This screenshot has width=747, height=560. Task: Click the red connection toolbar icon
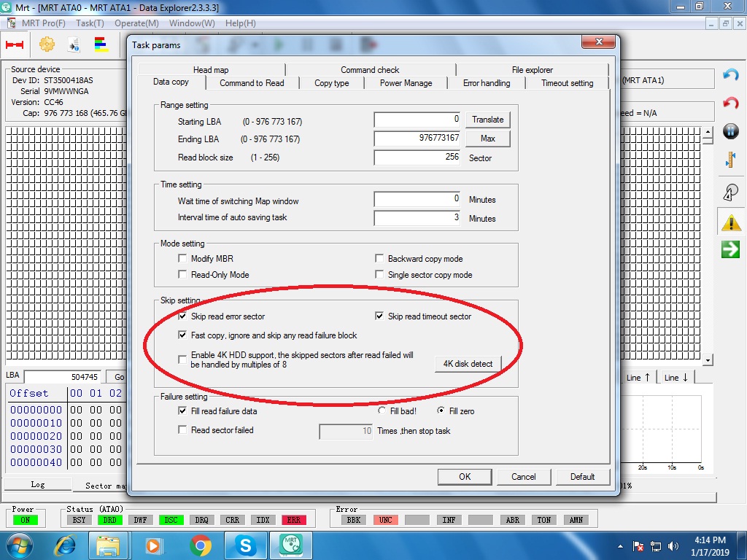[x=15, y=44]
